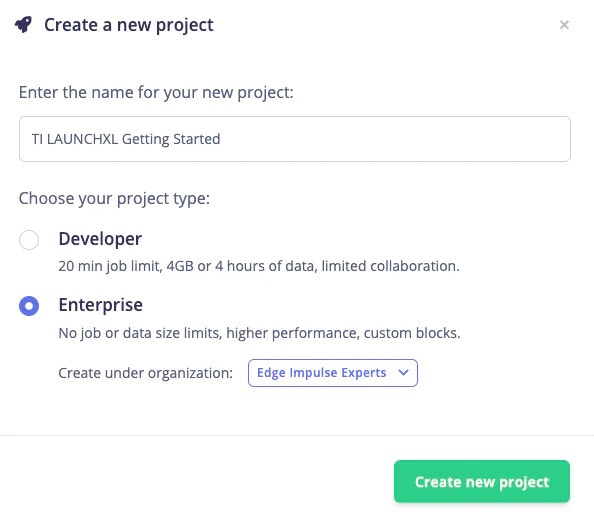Screen dimensions: 594x523
Task: Click the Create new project button
Action: coord(482,481)
